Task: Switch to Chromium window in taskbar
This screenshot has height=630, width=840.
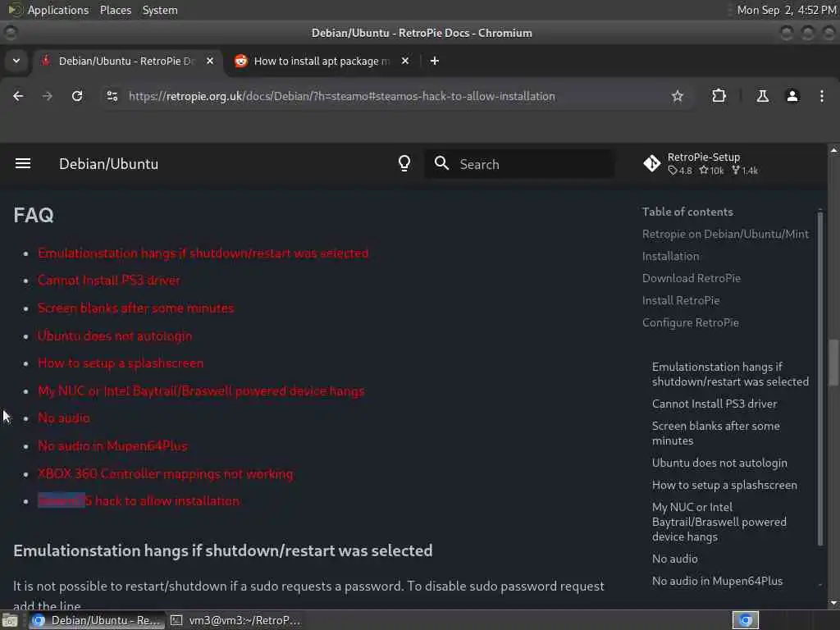Action: [97, 620]
